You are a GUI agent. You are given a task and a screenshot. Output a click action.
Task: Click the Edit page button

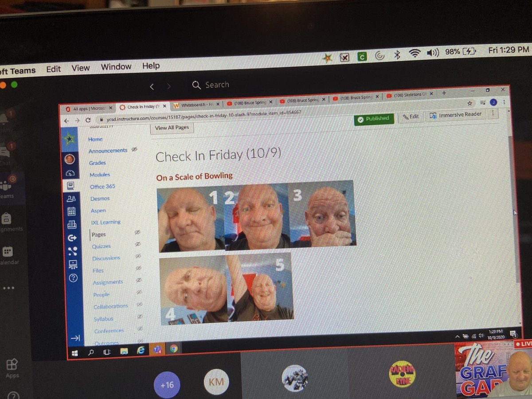pos(410,116)
